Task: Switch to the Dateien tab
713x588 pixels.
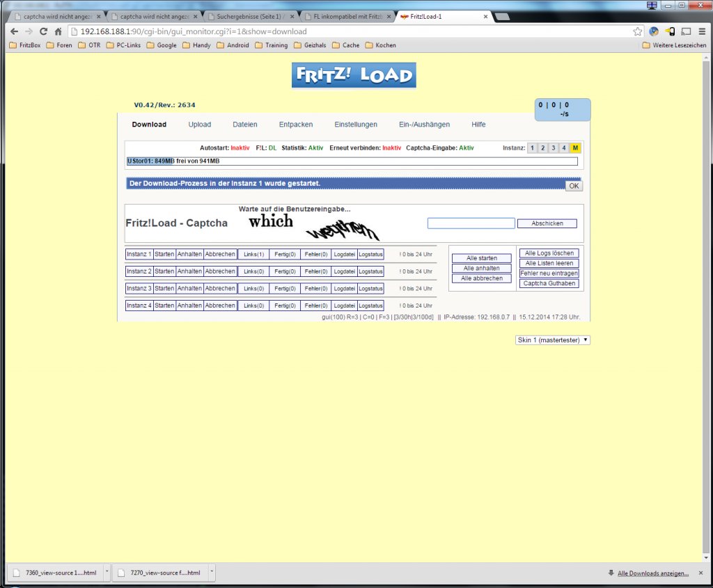Action: 245,125
